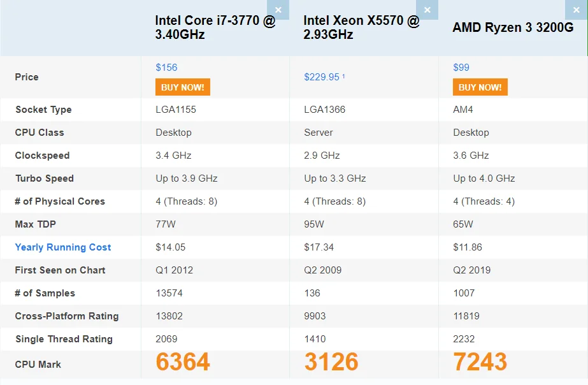The width and height of the screenshot is (588, 385).
Task: Click the Intel Core i7-3770 heading
Action: [215, 27]
